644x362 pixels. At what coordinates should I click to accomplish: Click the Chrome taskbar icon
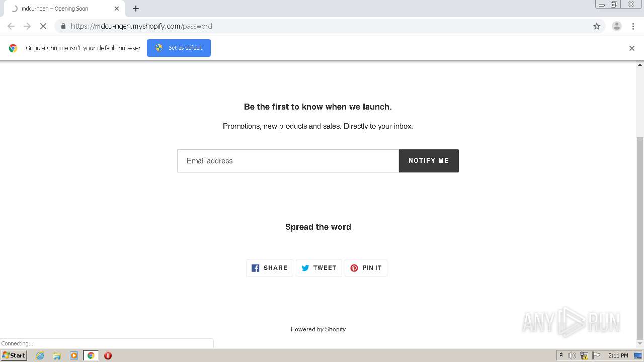(91, 355)
